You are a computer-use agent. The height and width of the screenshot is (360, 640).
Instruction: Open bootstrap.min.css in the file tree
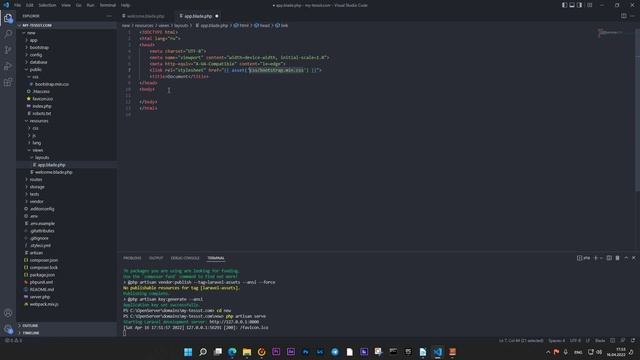(x=52, y=84)
